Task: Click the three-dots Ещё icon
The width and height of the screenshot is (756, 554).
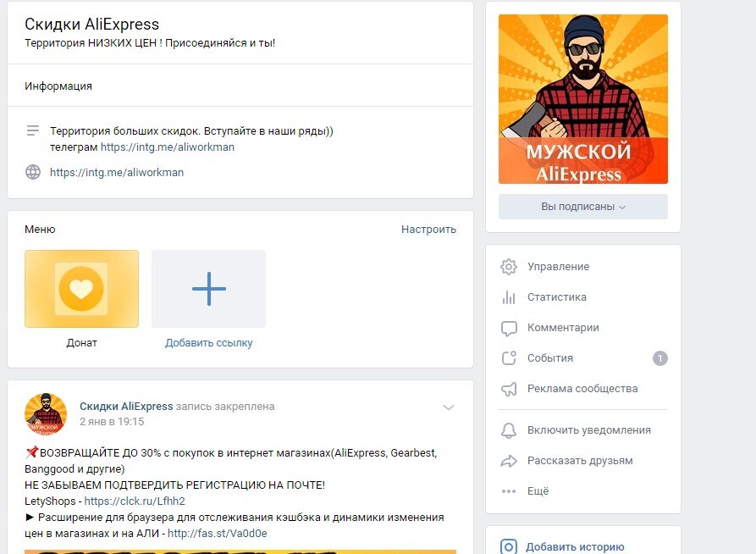Action: (x=509, y=491)
